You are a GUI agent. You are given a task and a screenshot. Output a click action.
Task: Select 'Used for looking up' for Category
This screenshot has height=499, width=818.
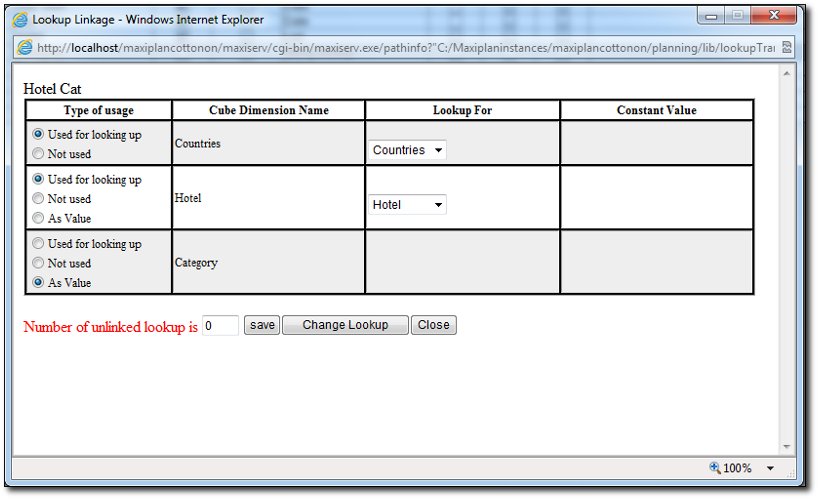click(38, 244)
